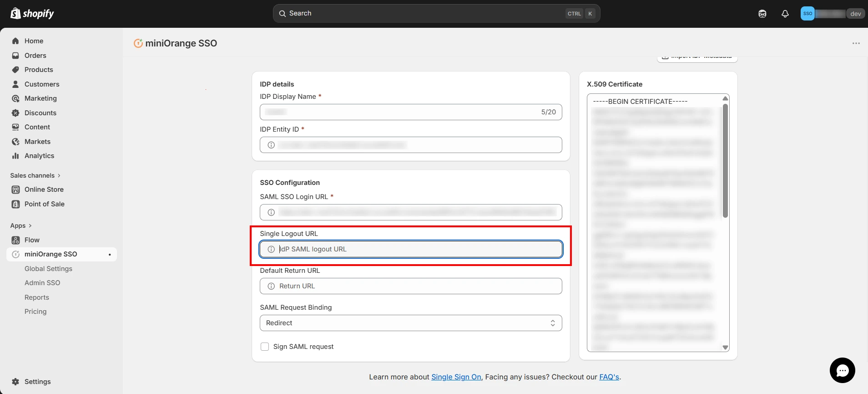Click the Settings gear icon
This screenshot has width=868, height=394.
(15, 382)
